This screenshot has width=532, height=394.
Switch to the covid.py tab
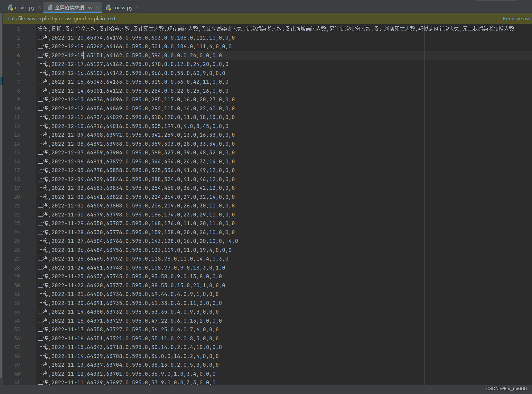click(24, 7)
